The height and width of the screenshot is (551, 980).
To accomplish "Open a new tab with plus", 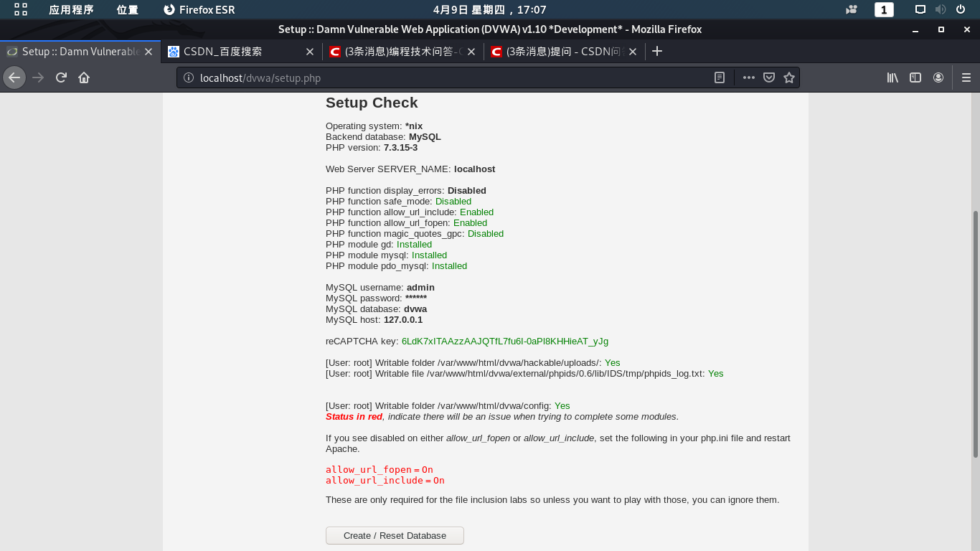I will [x=656, y=51].
